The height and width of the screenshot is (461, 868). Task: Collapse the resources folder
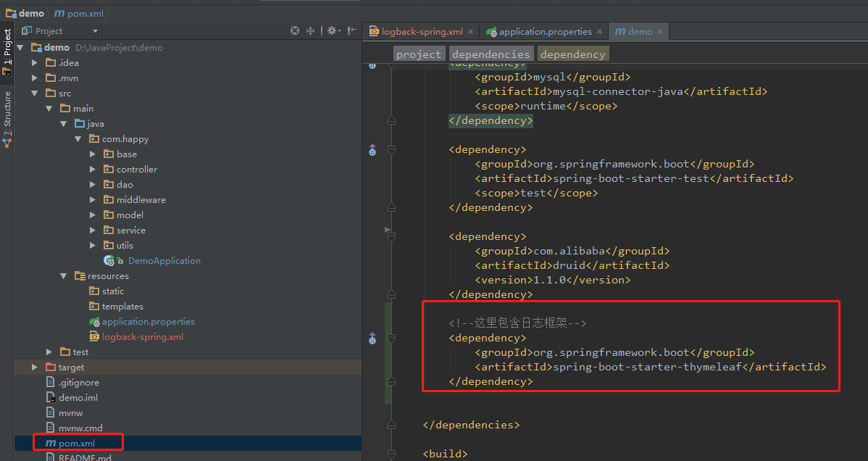tap(64, 276)
